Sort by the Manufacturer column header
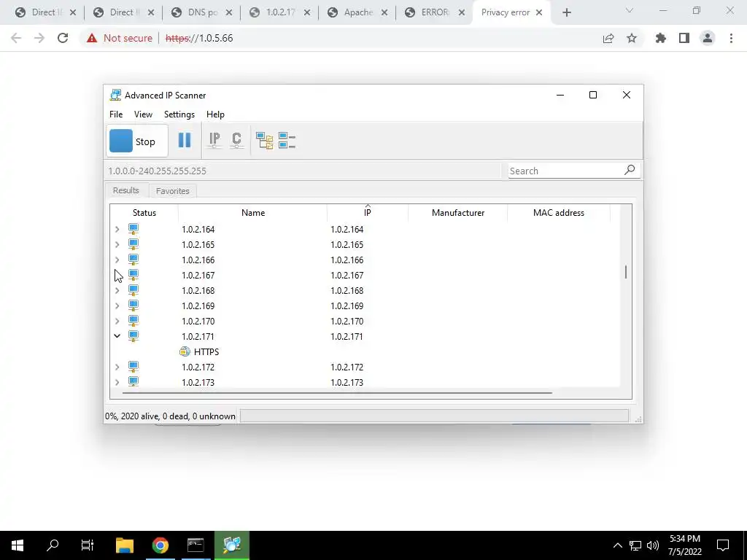This screenshot has width=747, height=560. tap(458, 213)
